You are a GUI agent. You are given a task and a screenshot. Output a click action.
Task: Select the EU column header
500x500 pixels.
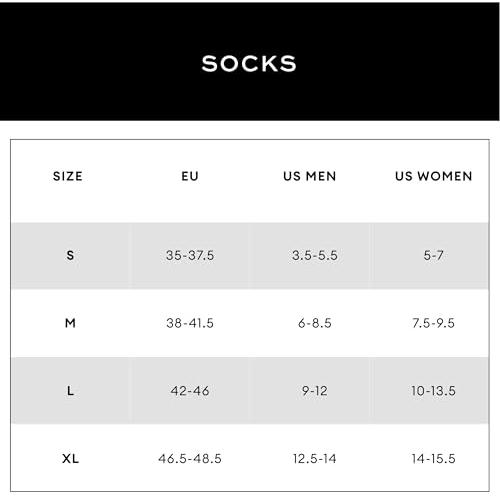tap(190, 176)
